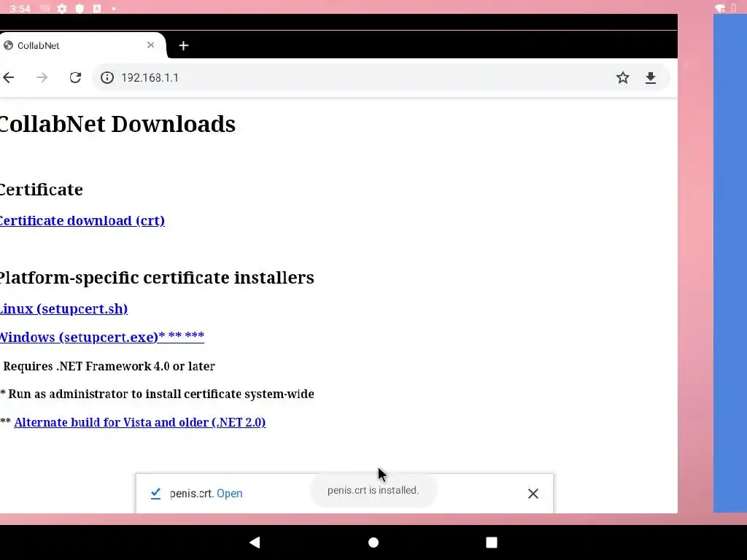Open the downloads arrow icon
Viewport: 747px width, 560px height.
(650, 77)
